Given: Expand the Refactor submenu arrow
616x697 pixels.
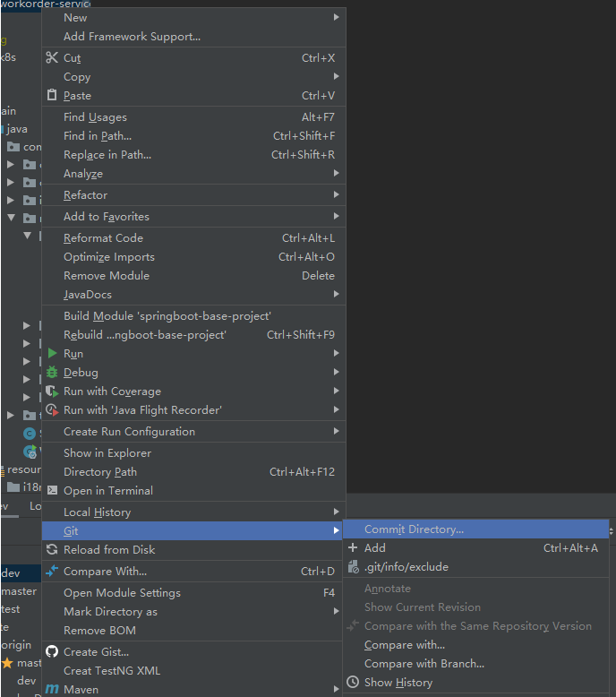Looking at the screenshot, I should 337,195.
